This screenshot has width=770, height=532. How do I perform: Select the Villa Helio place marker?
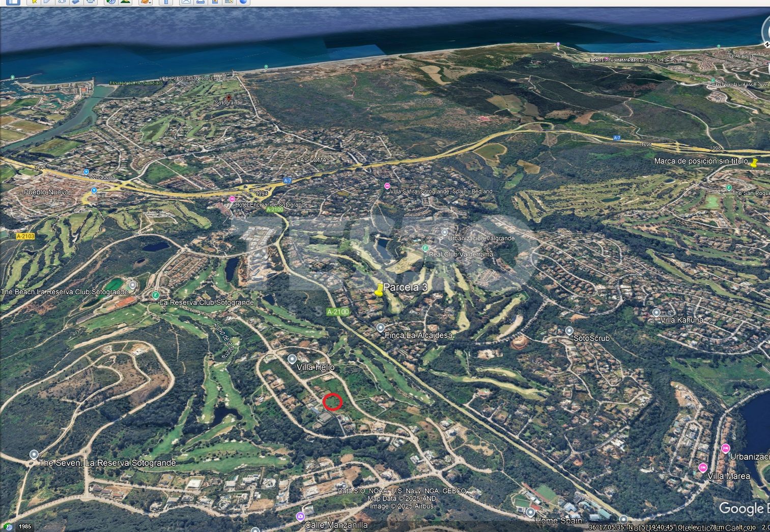tap(292, 358)
